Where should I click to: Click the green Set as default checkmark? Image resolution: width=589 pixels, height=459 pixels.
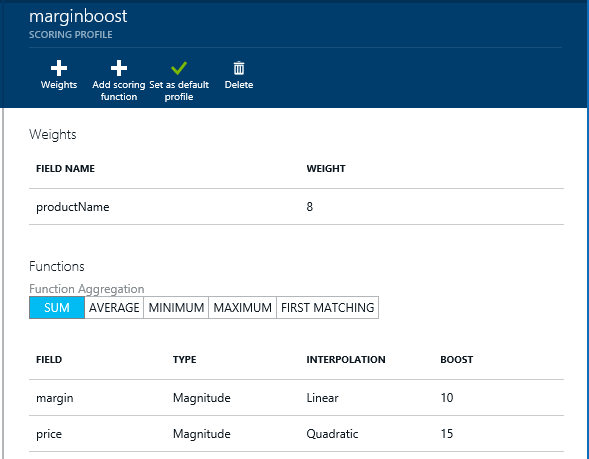179,68
